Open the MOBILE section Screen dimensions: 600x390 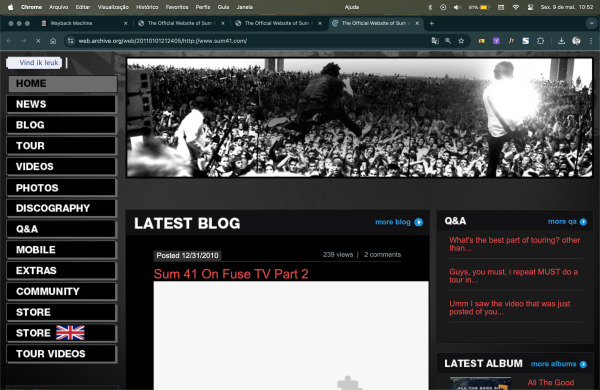(x=61, y=250)
